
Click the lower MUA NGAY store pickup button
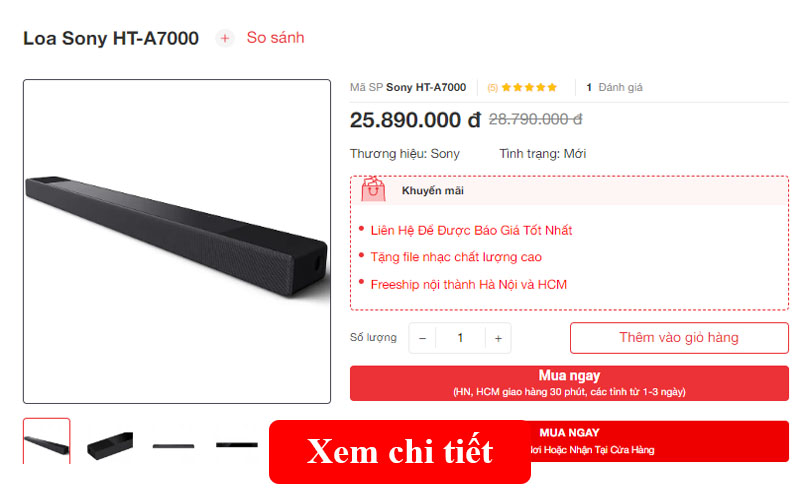coord(660,441)
